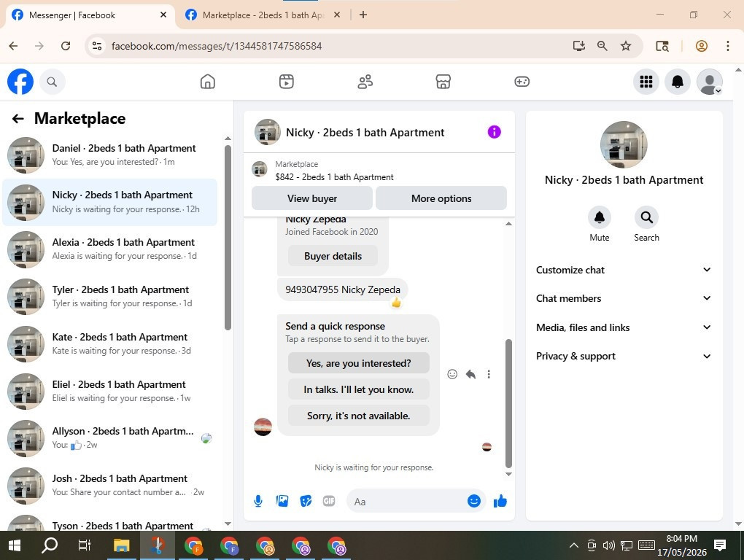Open Eliel's apartment conversation
744x560 pixels.
(x=110, y=391)
